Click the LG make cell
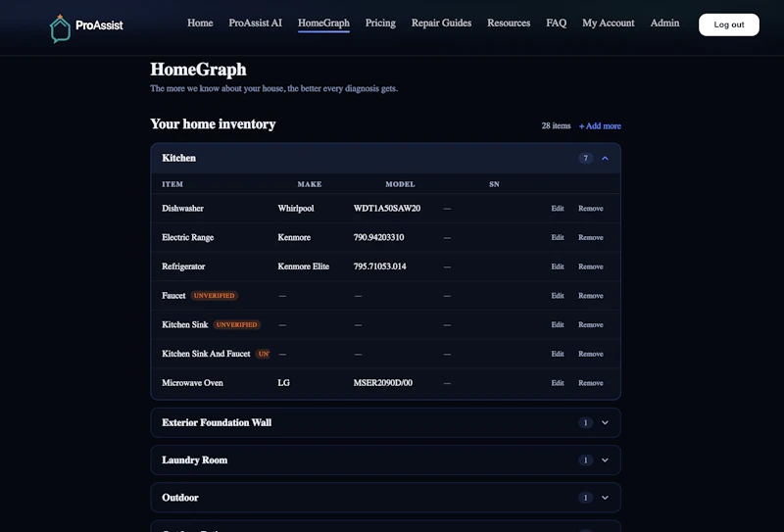This screenshot has width=784, height=532. (x=283, y=383)
